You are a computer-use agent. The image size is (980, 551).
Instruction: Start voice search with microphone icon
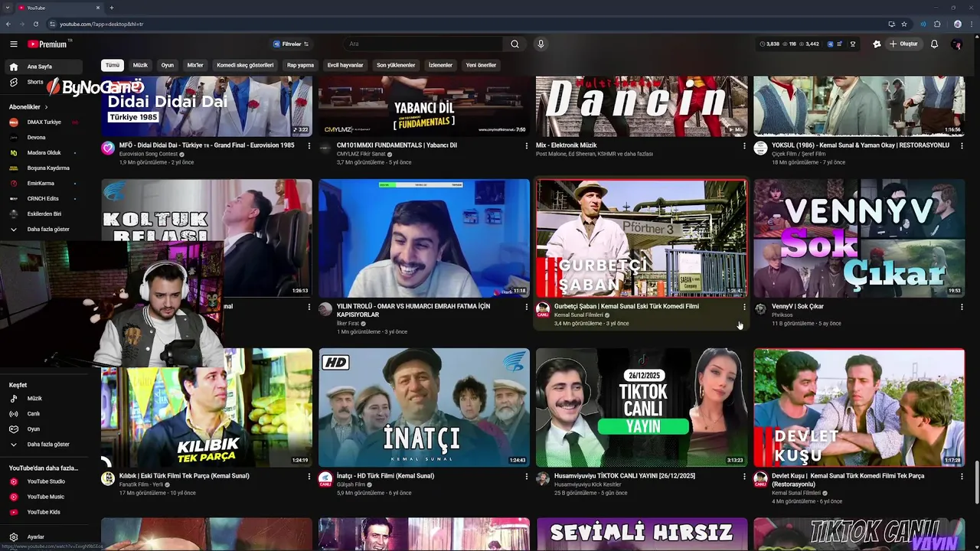541,44
